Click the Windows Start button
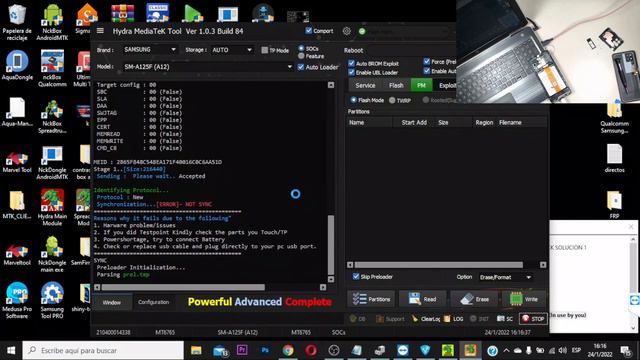 pyautogui.click(x=11, y=350)
